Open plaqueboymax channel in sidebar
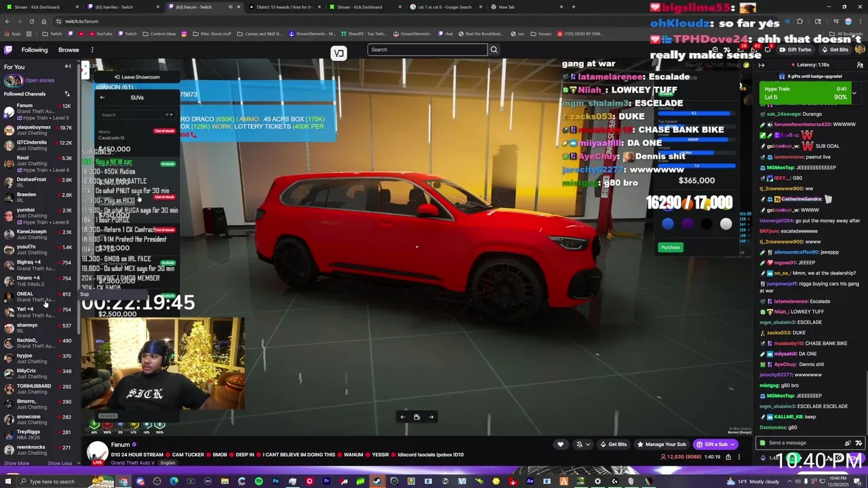The height and width of the screenshot is (488, 868). [38, 130]
